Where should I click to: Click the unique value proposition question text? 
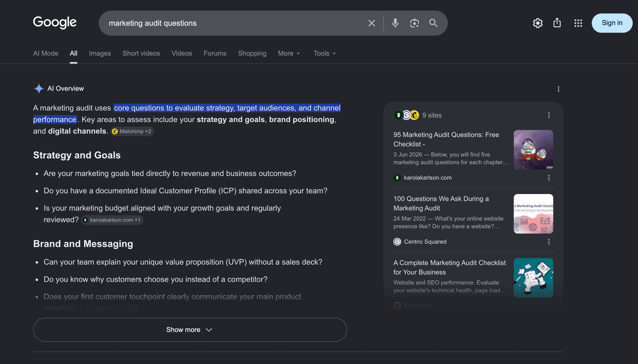[183, 262]
